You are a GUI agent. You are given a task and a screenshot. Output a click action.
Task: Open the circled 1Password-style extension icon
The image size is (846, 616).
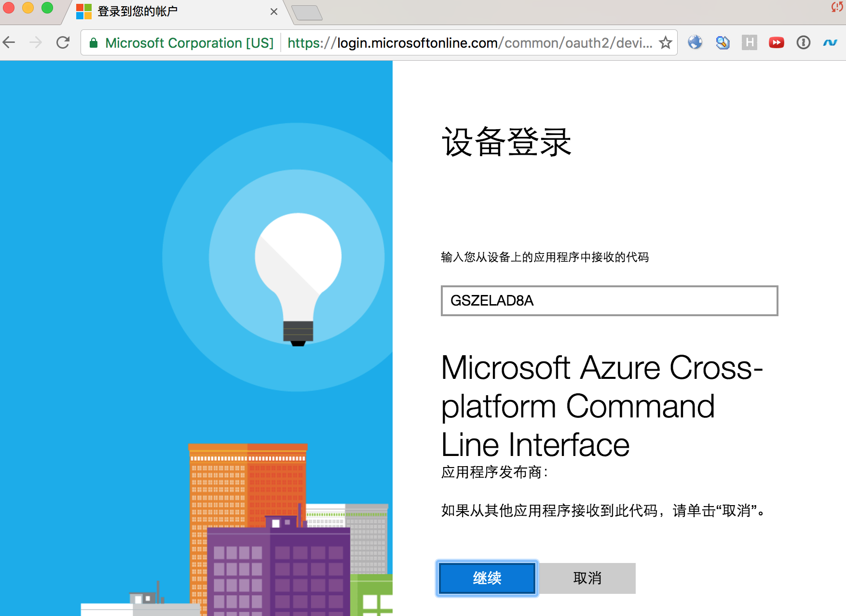803,42
